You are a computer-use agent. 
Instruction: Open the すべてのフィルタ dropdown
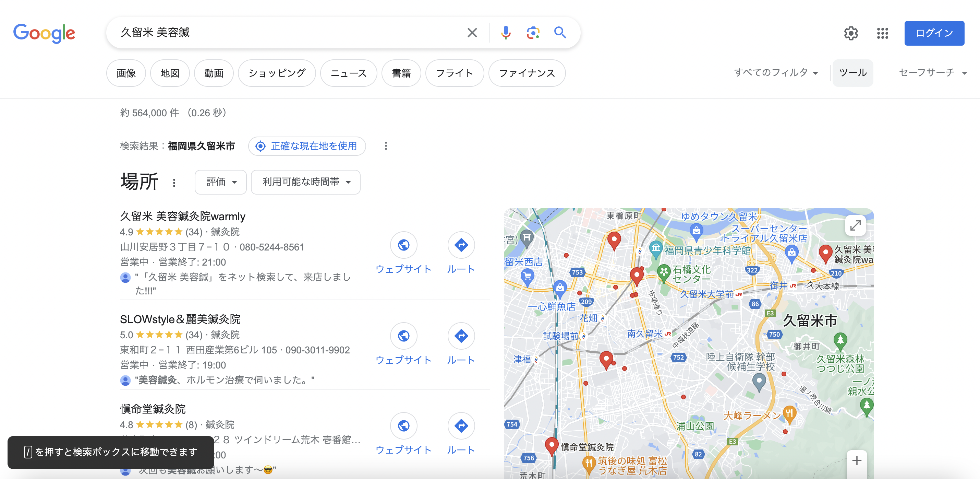(x=775, y=73)
